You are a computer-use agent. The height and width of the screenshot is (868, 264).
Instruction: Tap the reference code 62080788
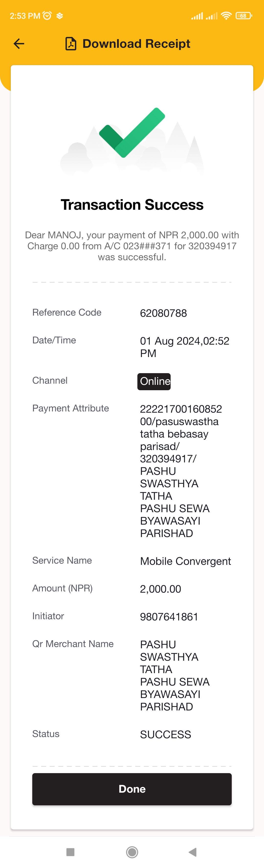163,313
